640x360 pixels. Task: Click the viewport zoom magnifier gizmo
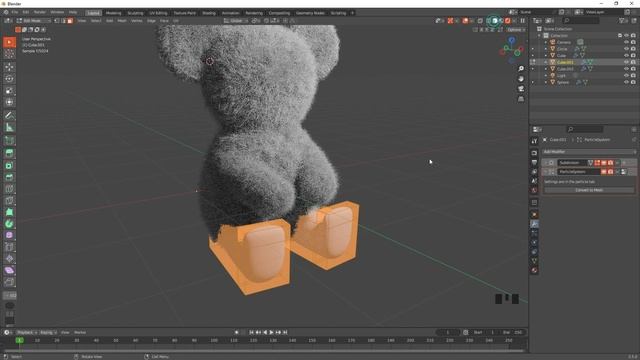521,69
